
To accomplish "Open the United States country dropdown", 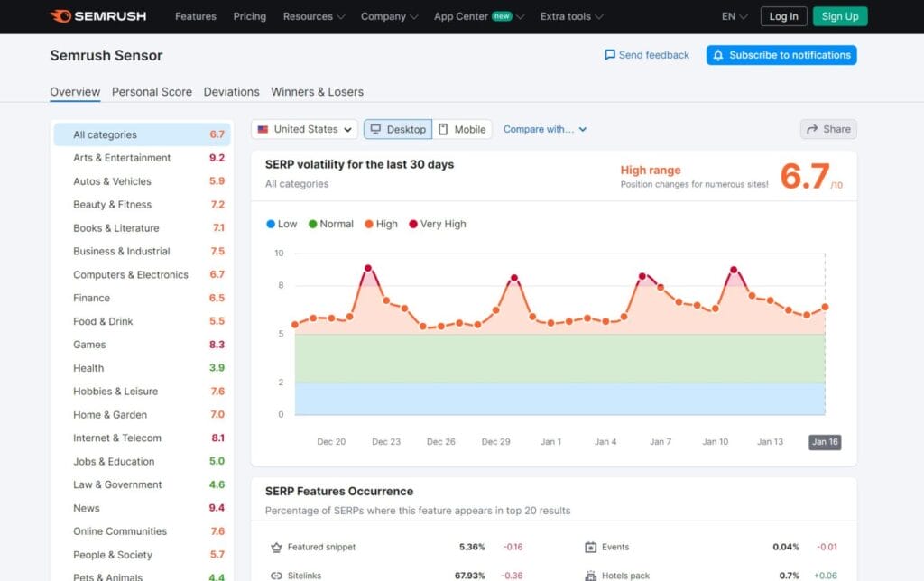I will (304, 129).
